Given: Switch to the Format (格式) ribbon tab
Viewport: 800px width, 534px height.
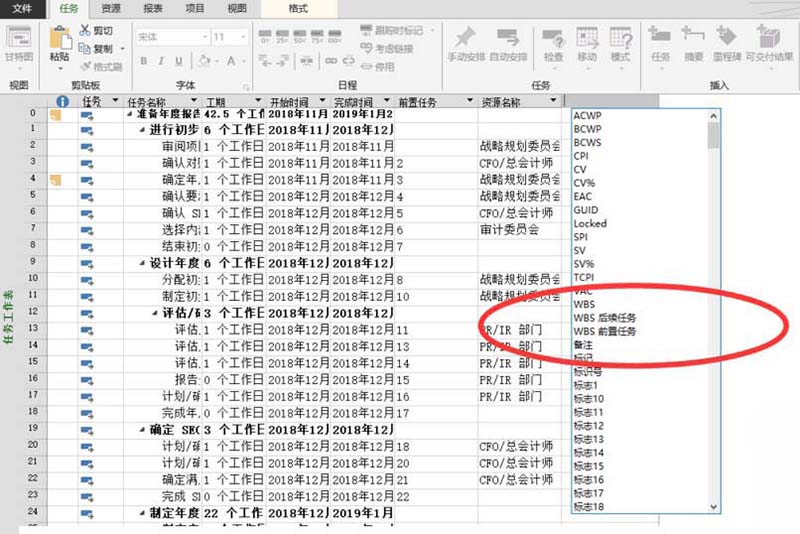Looking at the screenshot, I should click(298, 9).
